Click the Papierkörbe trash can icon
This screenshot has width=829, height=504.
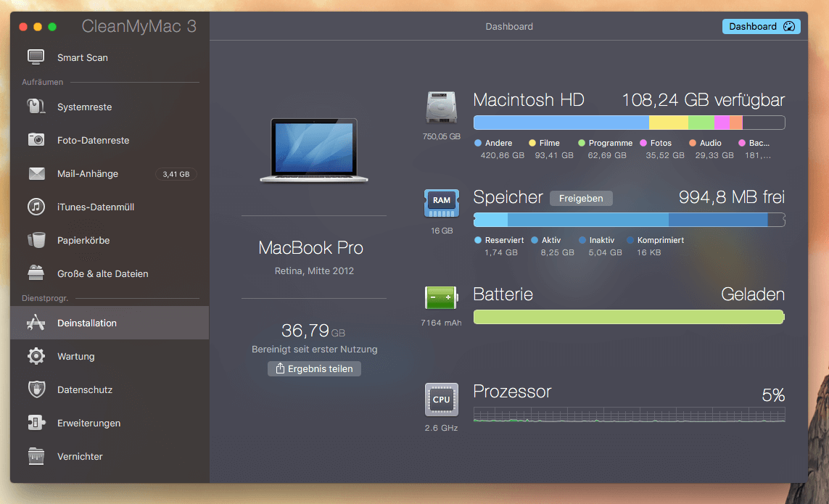point(36,240)
